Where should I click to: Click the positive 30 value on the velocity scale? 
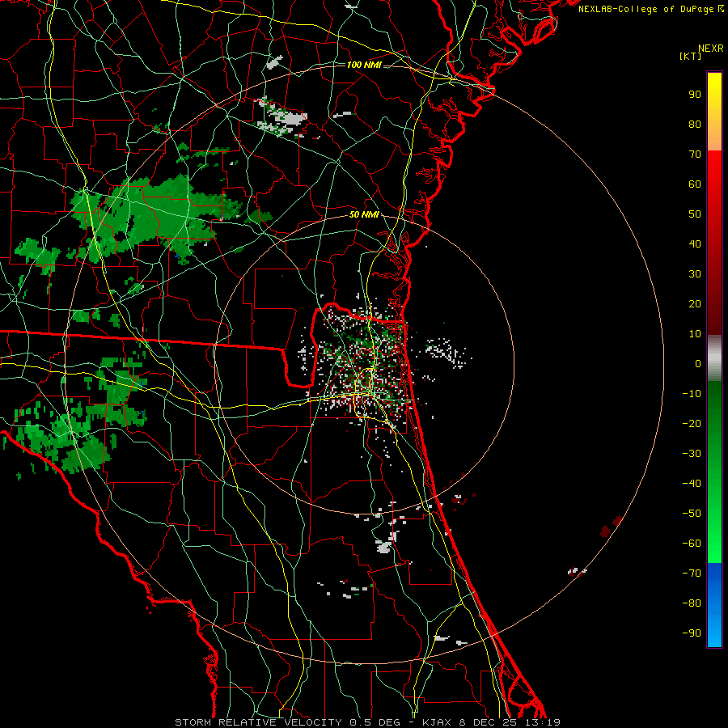[x=695, y=274]
